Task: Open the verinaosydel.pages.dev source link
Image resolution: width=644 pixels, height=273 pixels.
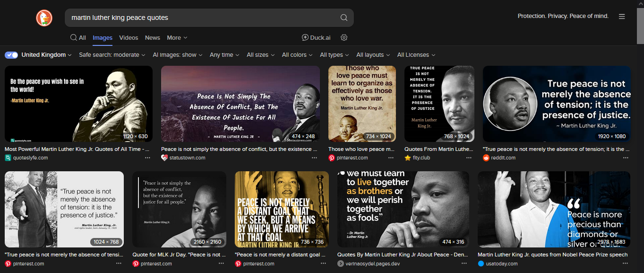Action: click(372, 264)
